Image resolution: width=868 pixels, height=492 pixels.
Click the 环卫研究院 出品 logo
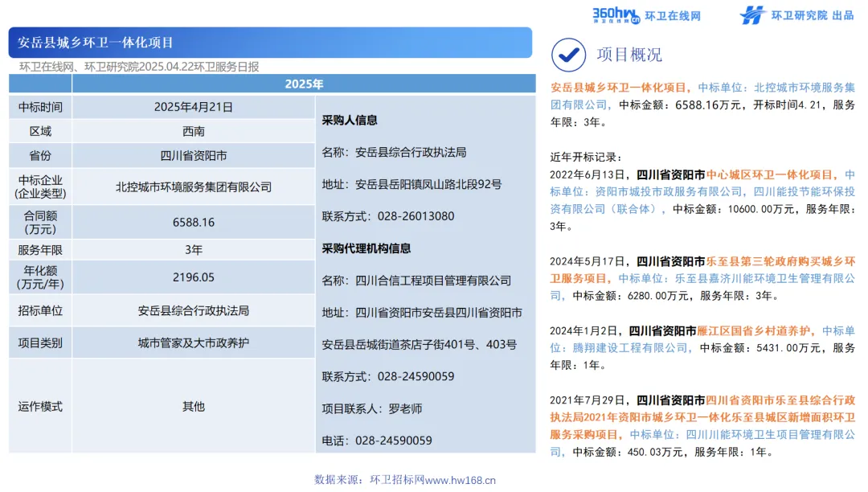point(797,15)
